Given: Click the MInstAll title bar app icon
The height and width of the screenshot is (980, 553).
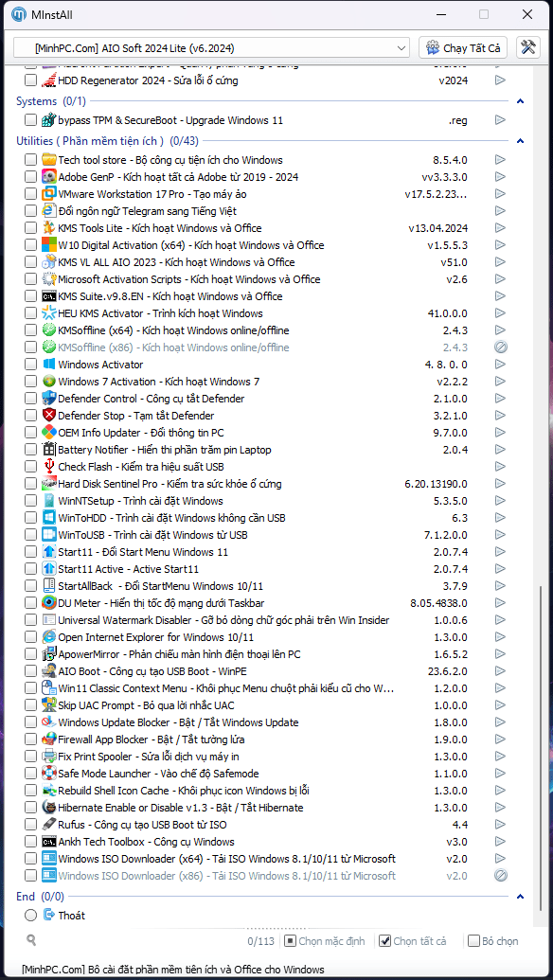Looking at the screenshot, I should [x=19, y=14].
